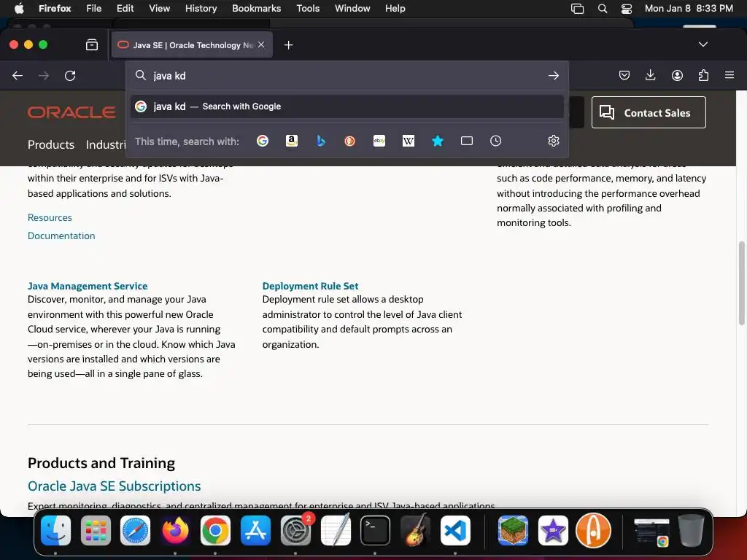The image size is (747, 560).
Task: Open the Trash in the Dock
Action: tap(691, 531)
